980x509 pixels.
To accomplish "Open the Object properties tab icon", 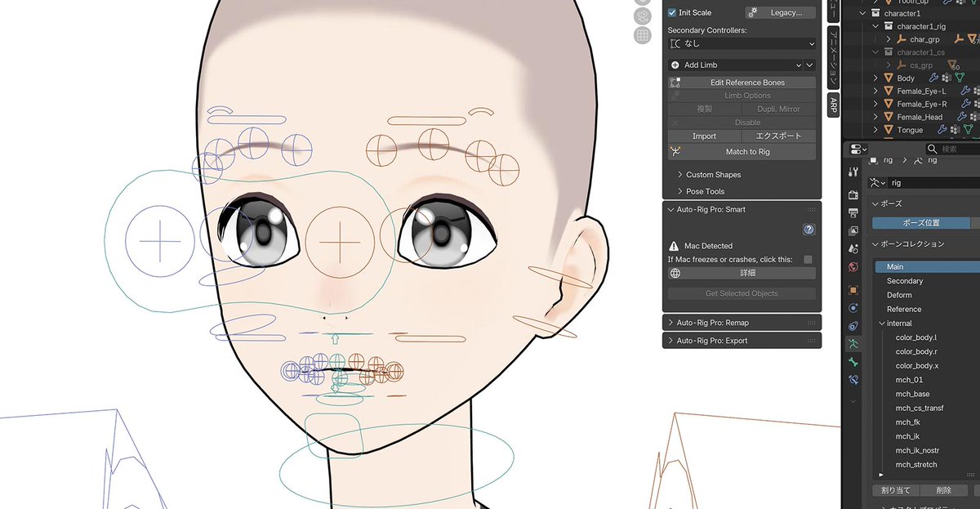I will pos(853,290).
